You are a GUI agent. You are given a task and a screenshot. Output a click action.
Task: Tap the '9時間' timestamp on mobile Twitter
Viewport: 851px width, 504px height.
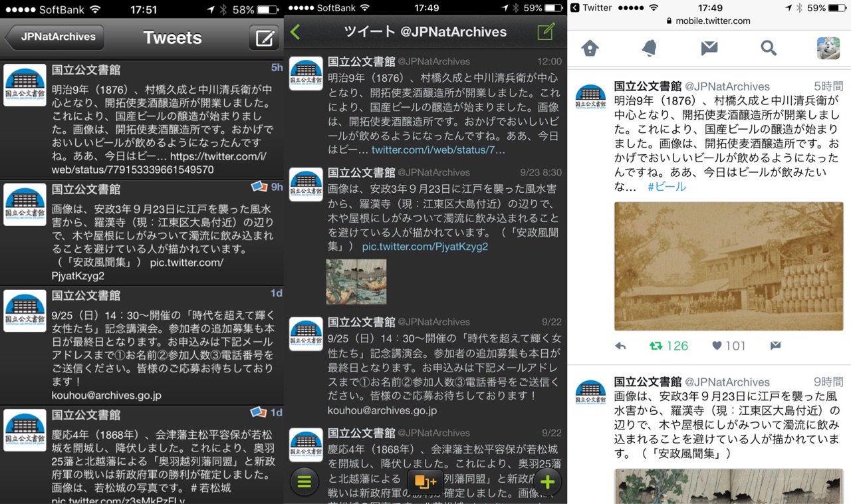[x=828, y=382]
